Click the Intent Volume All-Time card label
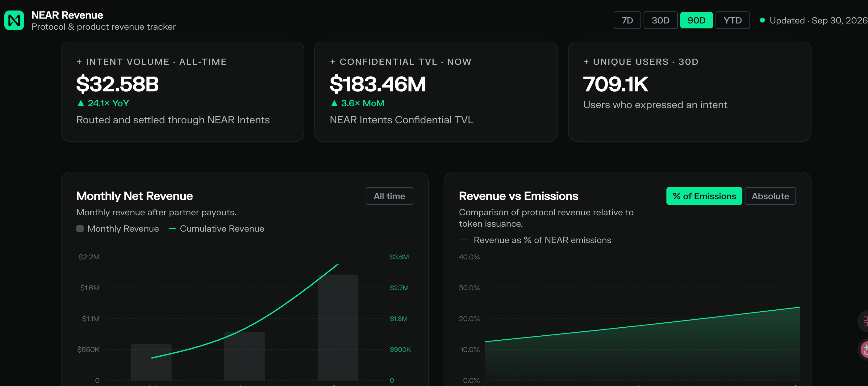The image size is (868, 386). coord(152,62)
